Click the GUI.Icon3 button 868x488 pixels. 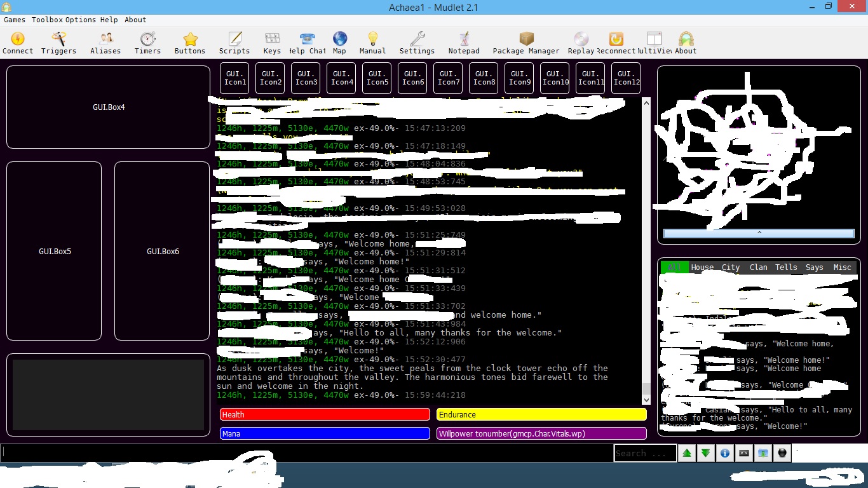click(306, 78)
